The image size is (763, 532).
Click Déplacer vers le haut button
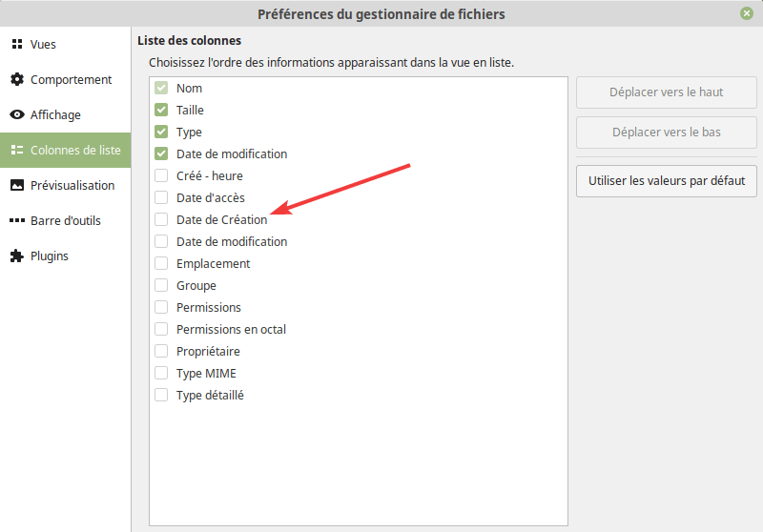click(x=666, y=92)
